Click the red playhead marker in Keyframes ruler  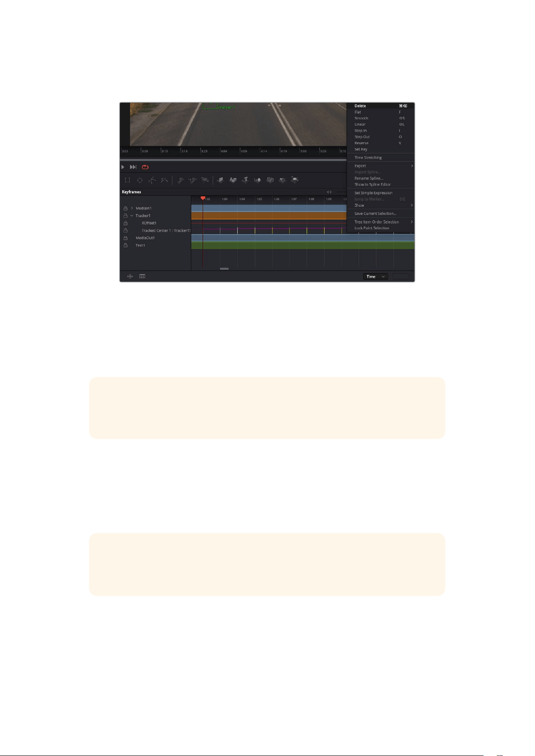tap(203, 198)
